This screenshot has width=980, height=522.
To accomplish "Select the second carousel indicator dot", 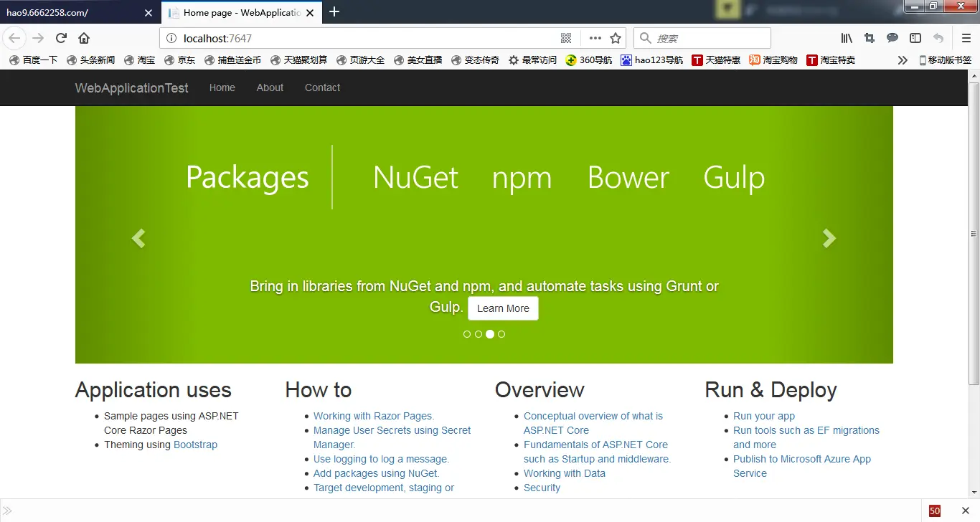I will 479,334.
